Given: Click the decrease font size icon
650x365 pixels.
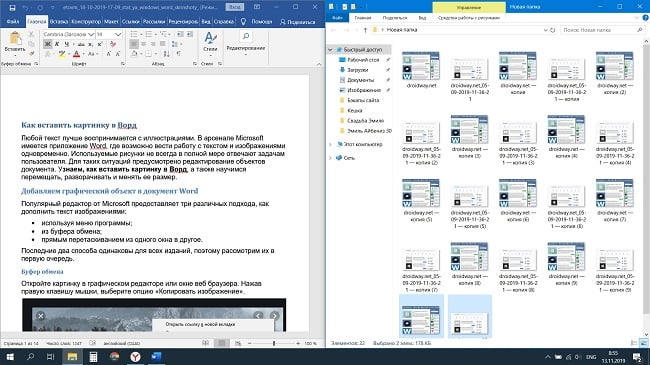Looking at the screenshot, I should 118,54.
